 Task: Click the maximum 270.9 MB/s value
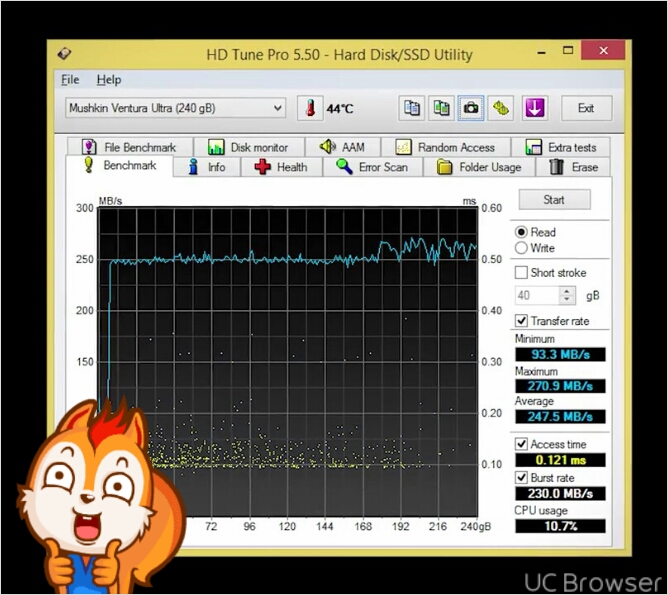point(560,386)
